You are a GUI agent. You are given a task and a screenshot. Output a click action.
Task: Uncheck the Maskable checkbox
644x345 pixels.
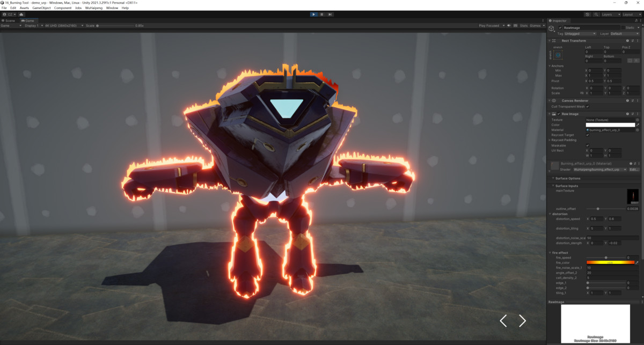tap(588, 145)
